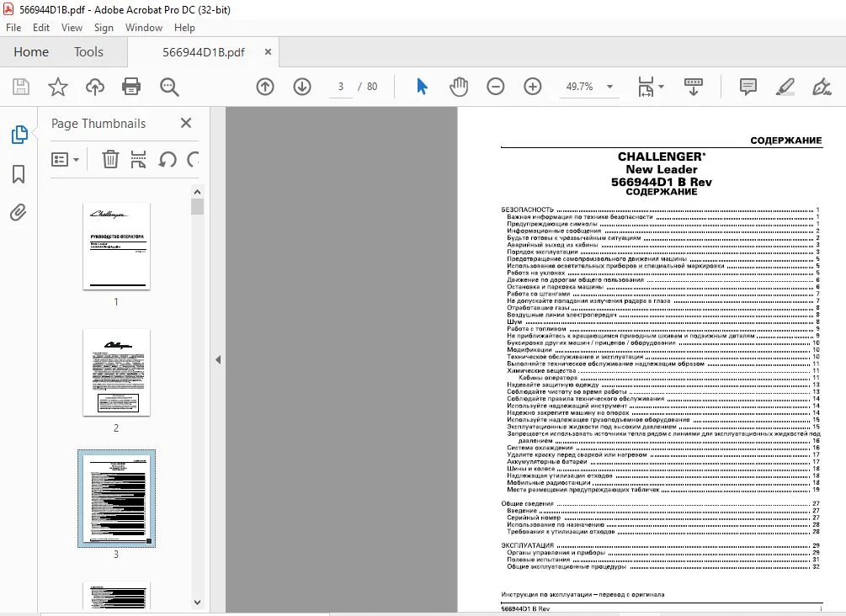This screenshot has width=846, height=616.
Task: Click 'Шум' contents entry
Action: coord(514,322)
